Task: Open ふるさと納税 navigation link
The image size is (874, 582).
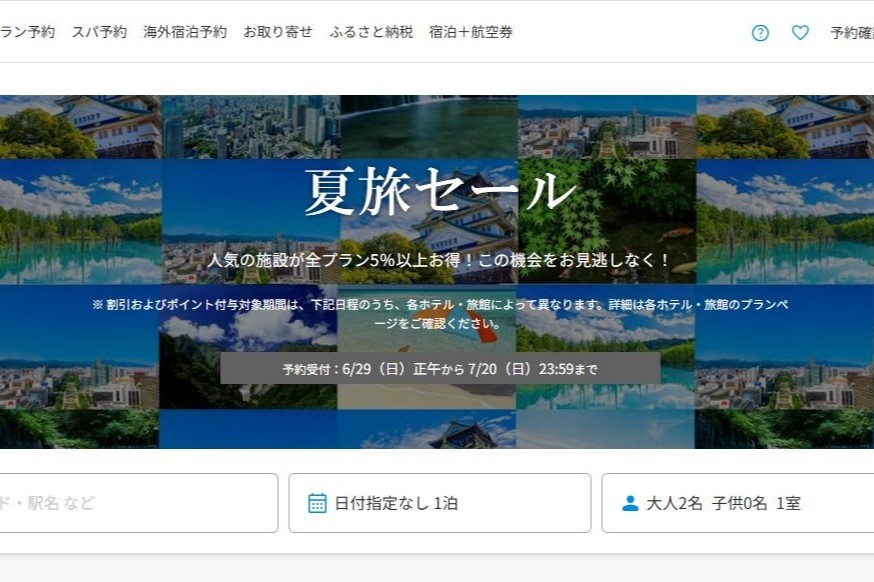Action: (371, 32)
